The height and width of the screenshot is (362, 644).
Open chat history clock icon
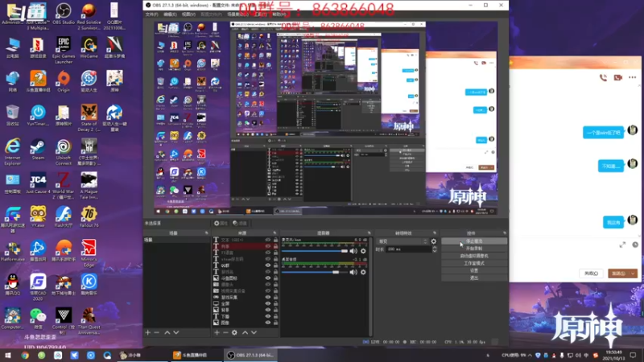pyautogui.click(x=635, y=245)
